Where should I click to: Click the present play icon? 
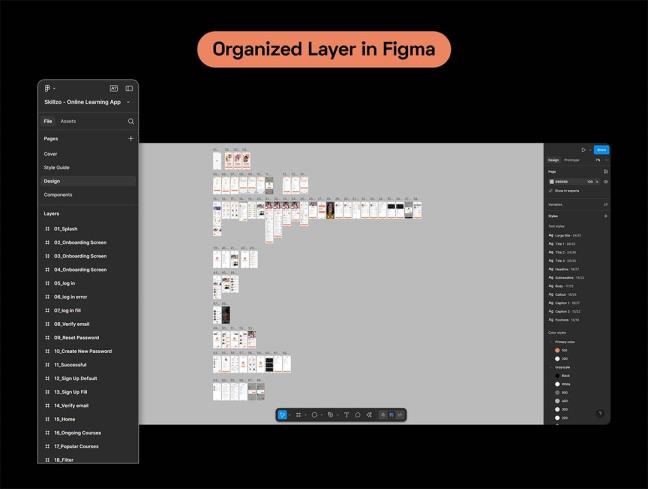(582, 150)
